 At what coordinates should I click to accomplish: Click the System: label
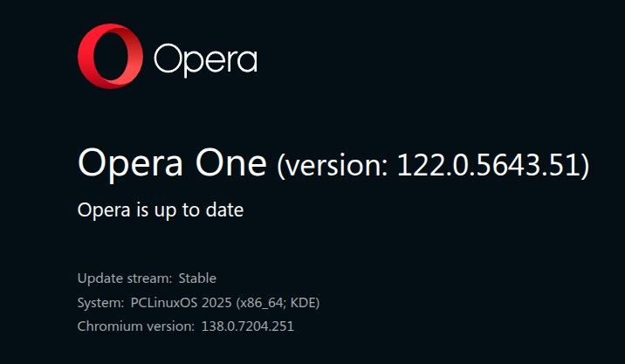(x=101, y=303)
